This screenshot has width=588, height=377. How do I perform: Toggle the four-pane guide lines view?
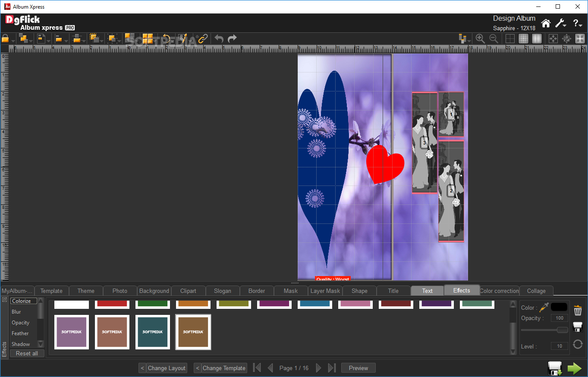click(510, 38)
